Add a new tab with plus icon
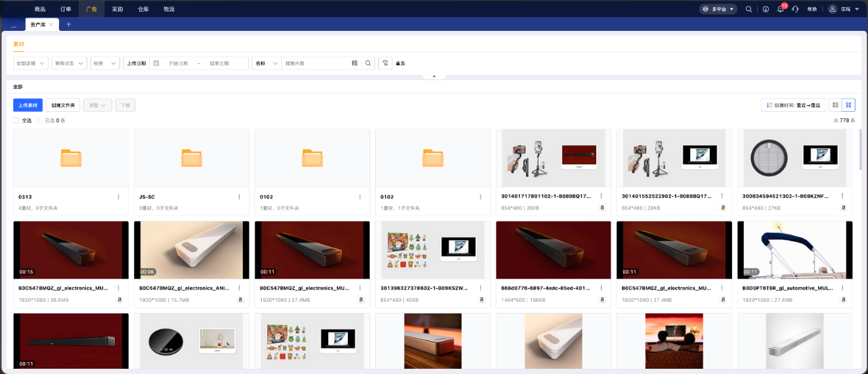The image size is (868, 374). tap(68, 24)
